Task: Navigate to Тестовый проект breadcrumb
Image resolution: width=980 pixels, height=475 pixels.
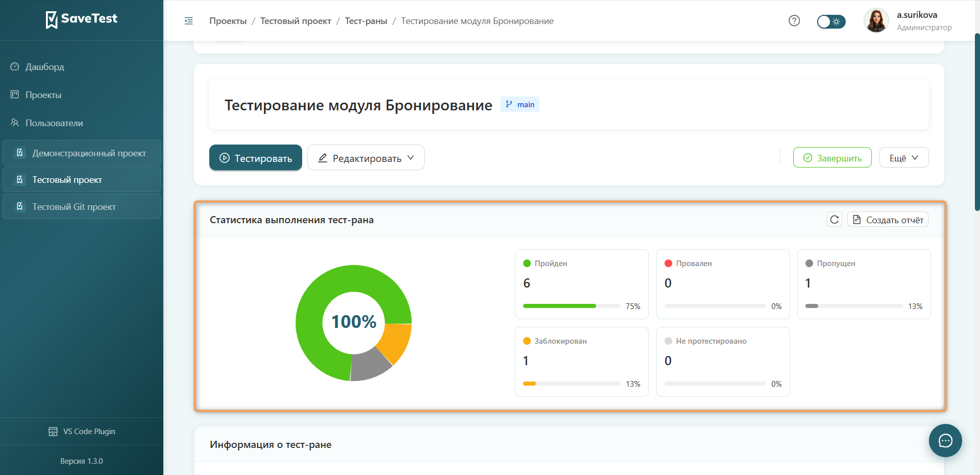Action: [296, 21]
